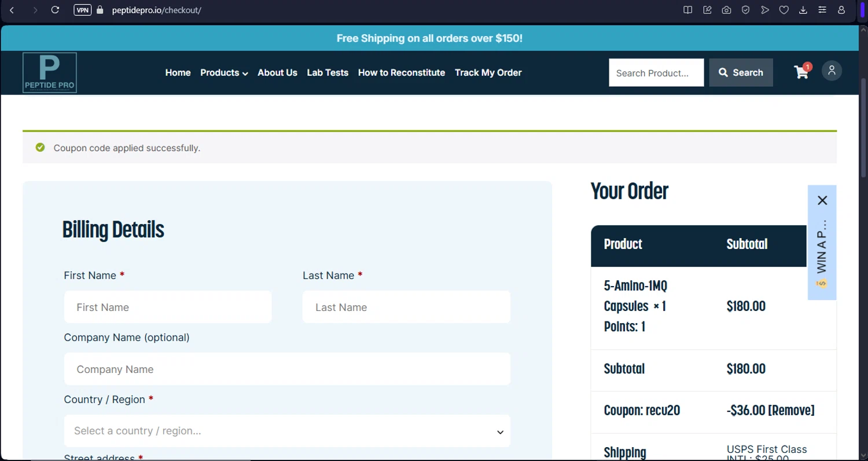Click the Coupon: recu20 label

pyautogui.click(x=642, y=411)
